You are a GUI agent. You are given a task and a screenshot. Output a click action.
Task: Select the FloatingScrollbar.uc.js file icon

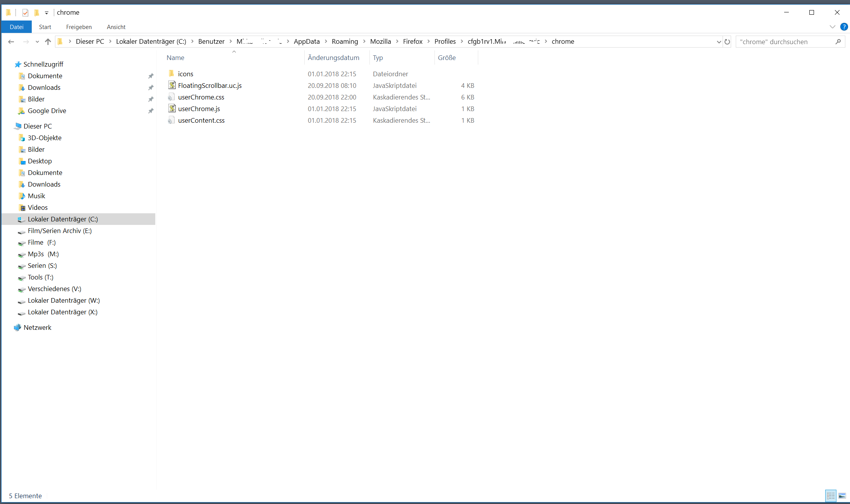tap(172, 85)
